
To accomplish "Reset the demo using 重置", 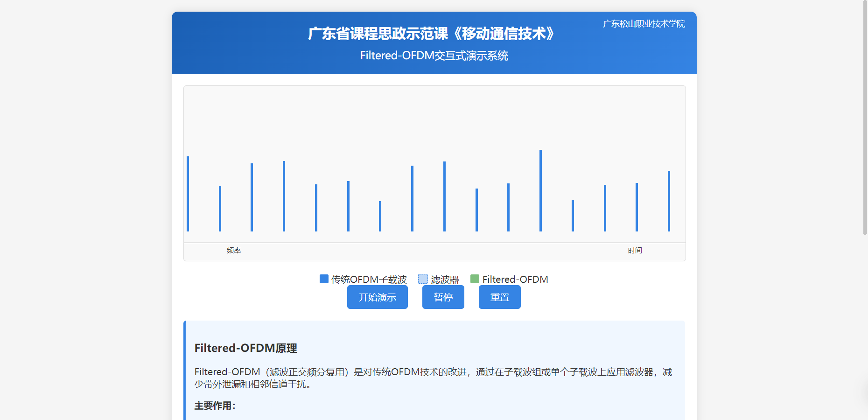I will pos(499,297).
